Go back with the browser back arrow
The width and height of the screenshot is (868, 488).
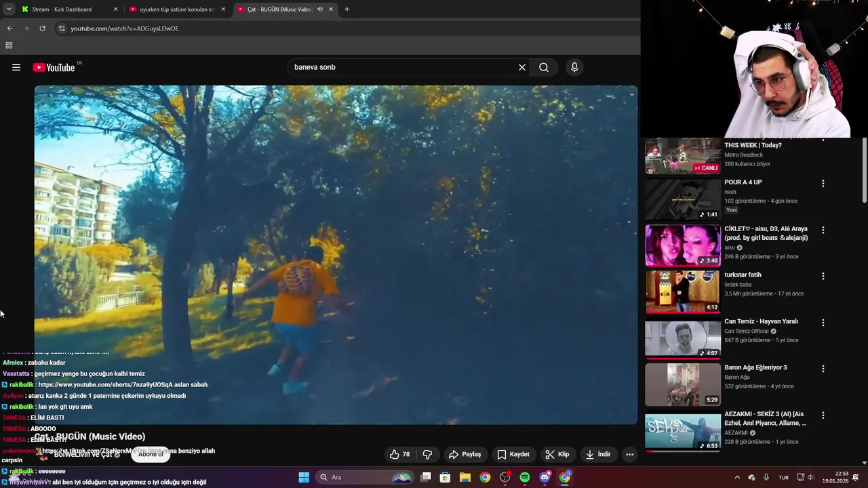[9, 28]
